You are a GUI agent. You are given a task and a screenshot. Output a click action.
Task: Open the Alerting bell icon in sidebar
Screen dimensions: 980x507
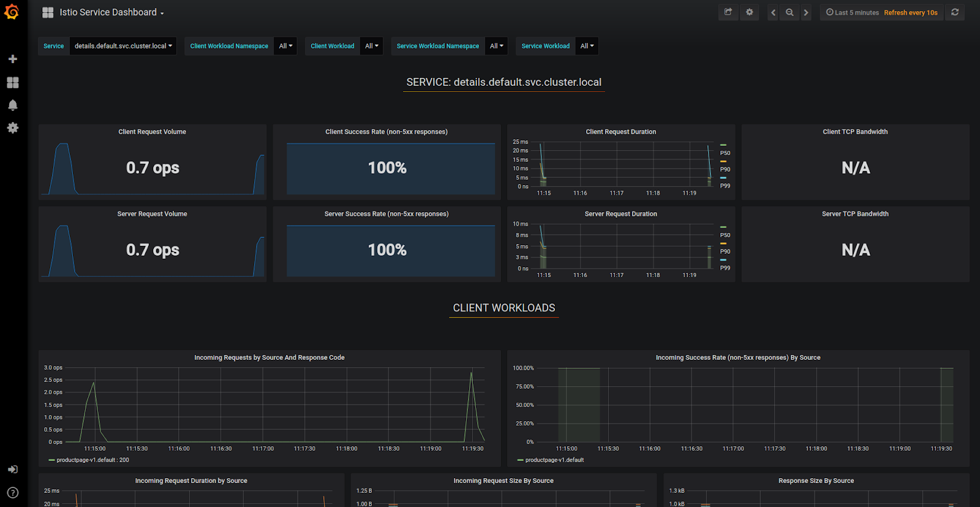click(x=12, y=105)
